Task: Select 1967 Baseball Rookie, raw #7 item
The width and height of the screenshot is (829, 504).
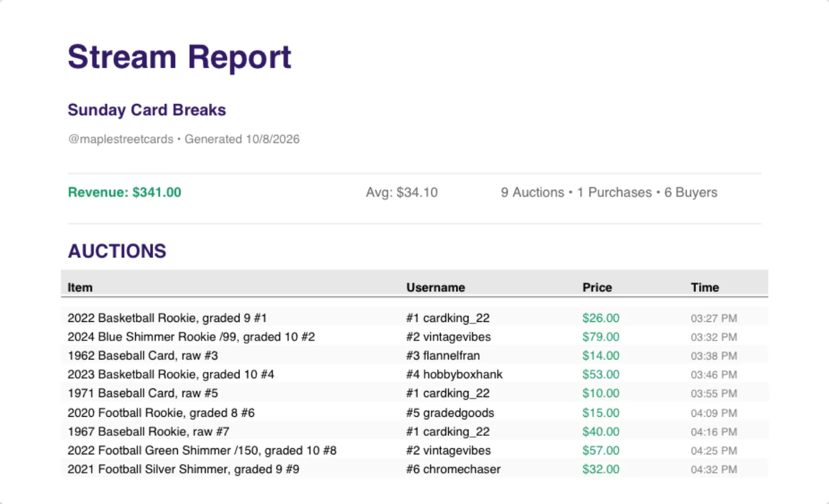Action: pyautogui.click(x=148, y=431)
